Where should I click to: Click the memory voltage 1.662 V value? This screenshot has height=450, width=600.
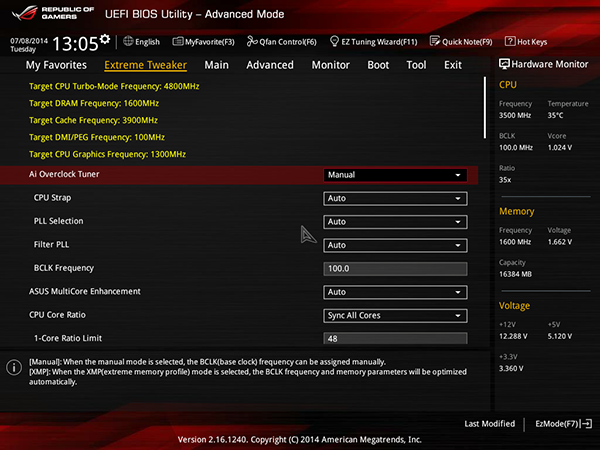coord(560,242)
